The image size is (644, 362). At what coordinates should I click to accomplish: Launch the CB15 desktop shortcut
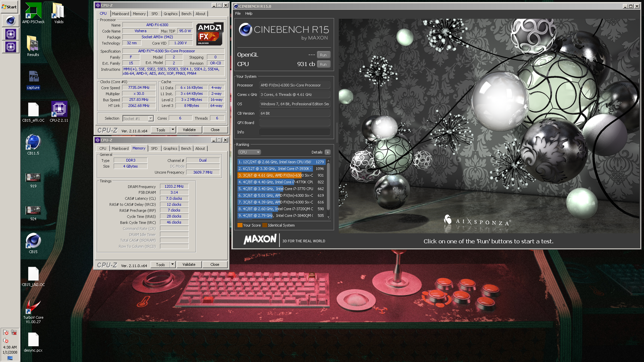click(33, 243)
